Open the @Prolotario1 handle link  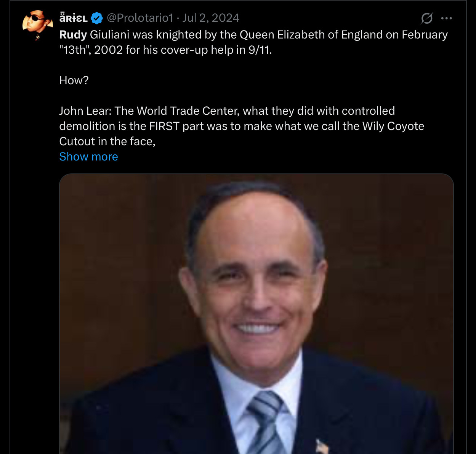140,18
